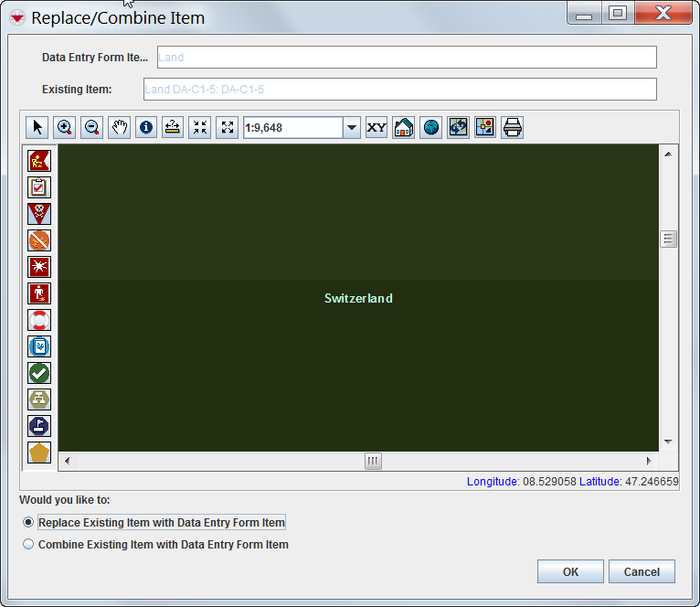700x607 pixels.
Task: Click the lifebuoy ring icon
Action: (39, 320)
